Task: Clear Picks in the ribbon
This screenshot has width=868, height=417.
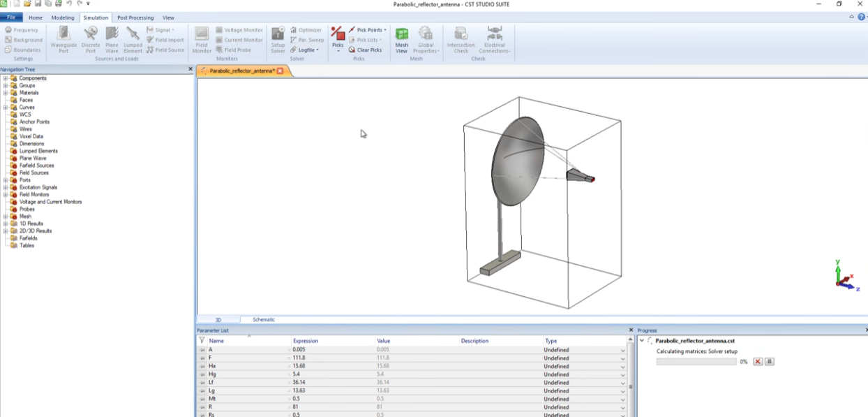Action: click(x=366, y=50)
